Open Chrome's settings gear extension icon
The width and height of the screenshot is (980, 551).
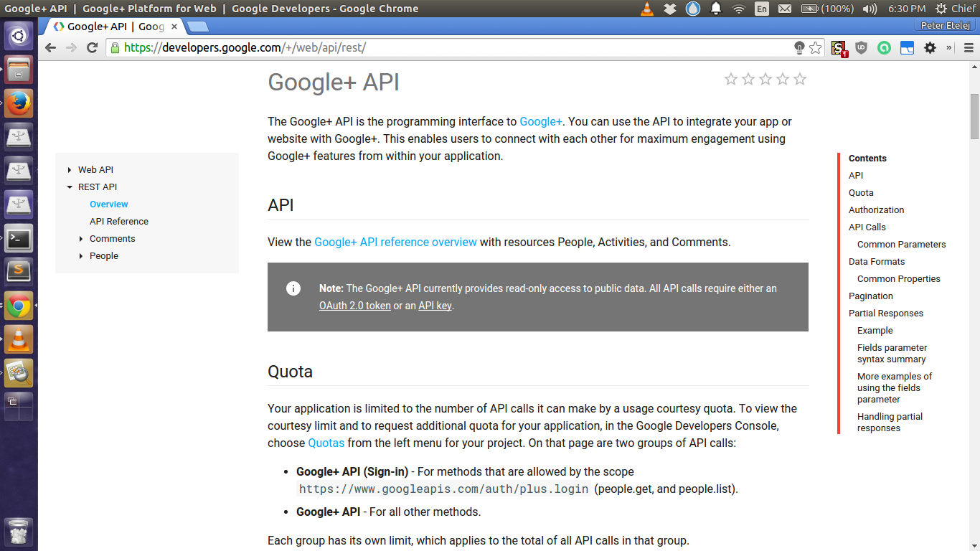click(930, 47)
